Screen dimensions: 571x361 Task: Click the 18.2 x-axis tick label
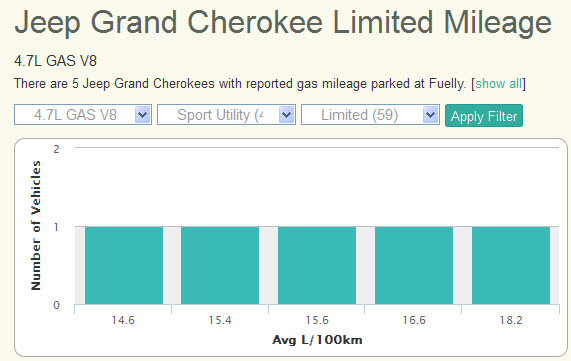511,320
